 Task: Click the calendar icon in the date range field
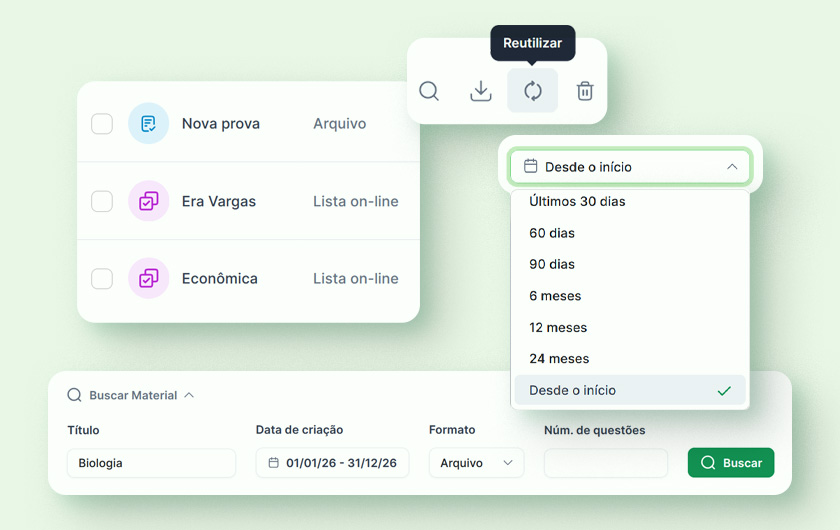click(273, 462)
